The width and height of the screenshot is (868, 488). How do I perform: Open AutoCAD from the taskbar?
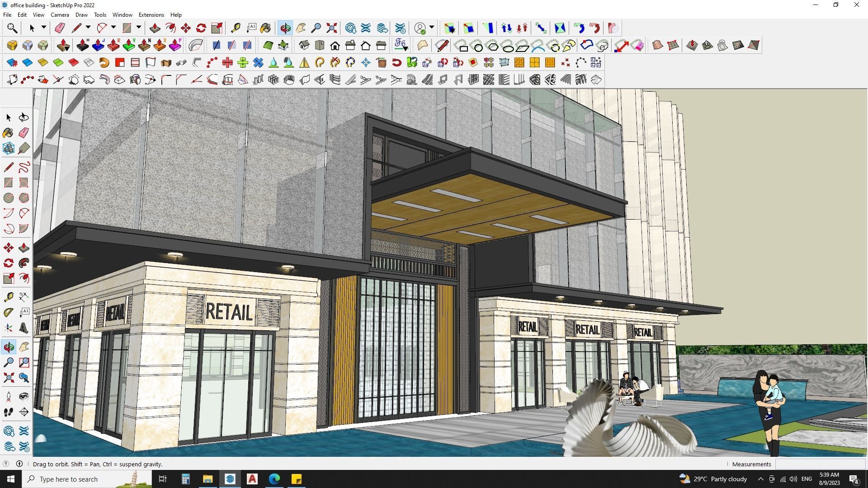(x=252, y=479)
